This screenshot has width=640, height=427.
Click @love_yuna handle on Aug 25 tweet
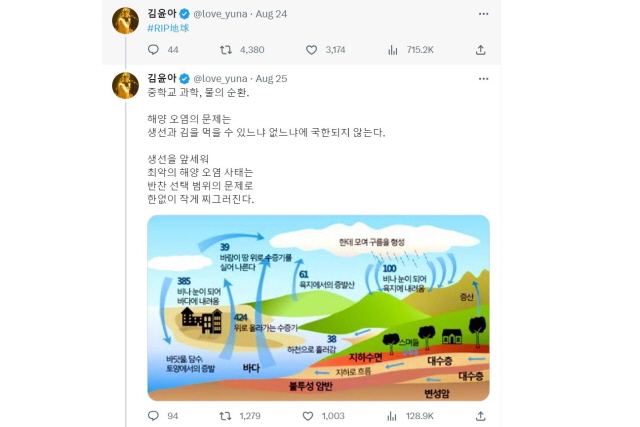click(220, 78)
